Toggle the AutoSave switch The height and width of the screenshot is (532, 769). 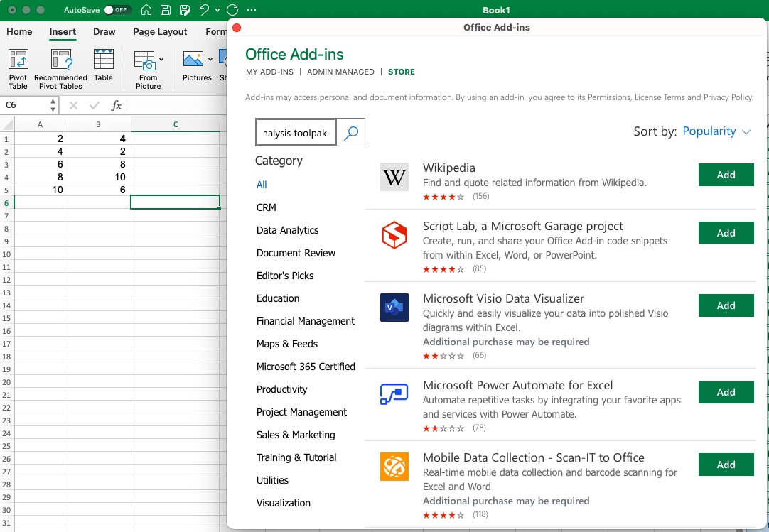[117, 10]
